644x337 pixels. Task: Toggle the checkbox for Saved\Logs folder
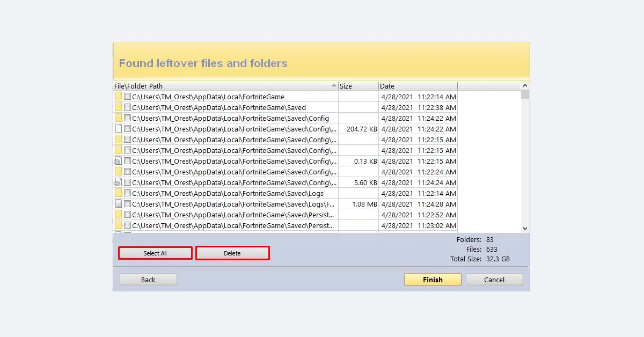pyautogui.click(x=127, y=193)
